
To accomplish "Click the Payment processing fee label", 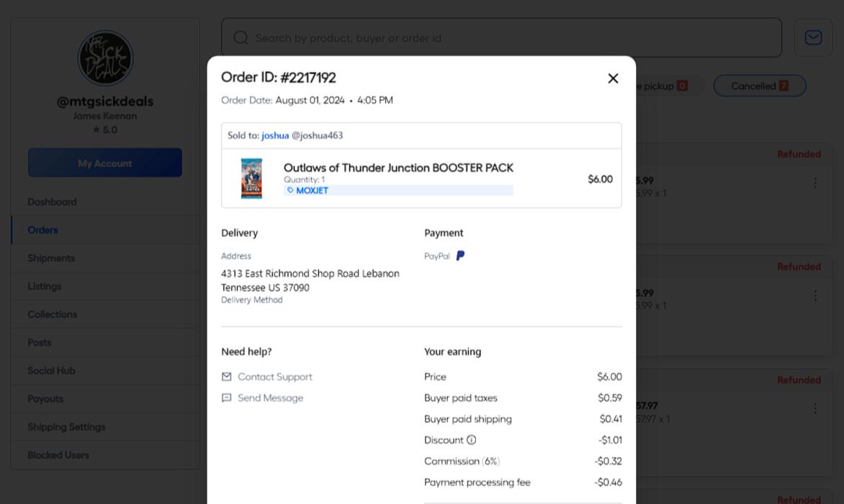I will tap(477, 482).
